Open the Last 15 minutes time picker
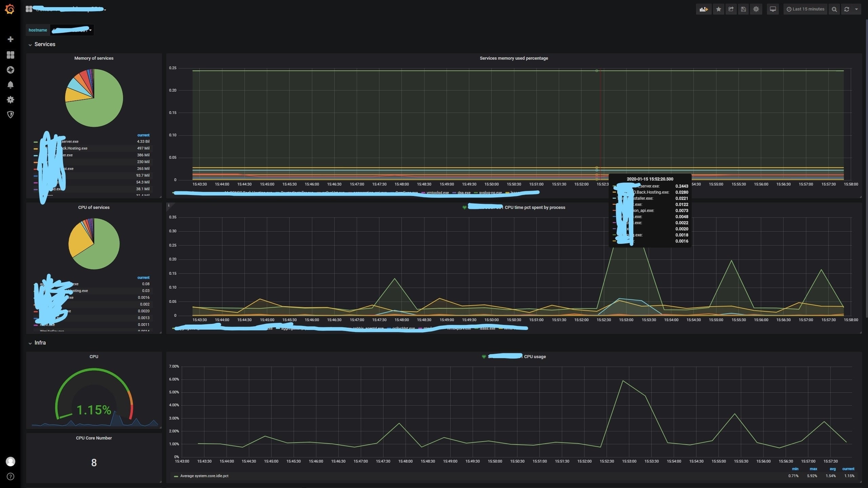This screenshot has width=868, height=488. point(805,9)
